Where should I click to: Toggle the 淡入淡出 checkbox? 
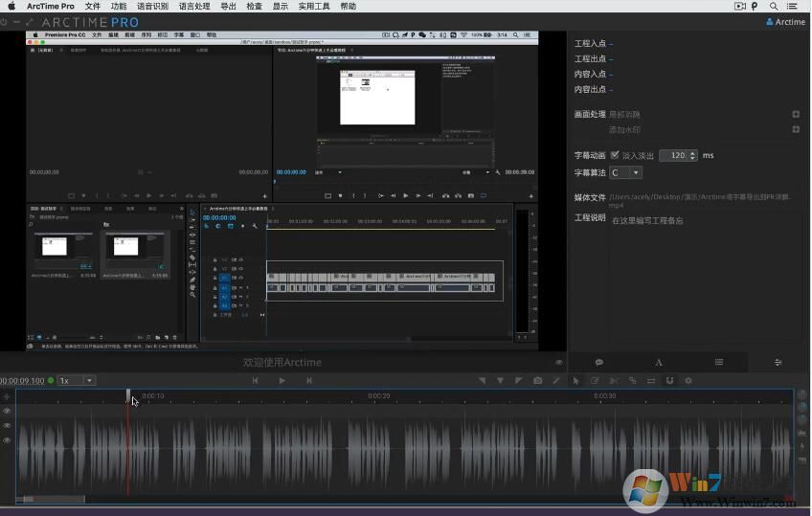(x=615, y=155)
